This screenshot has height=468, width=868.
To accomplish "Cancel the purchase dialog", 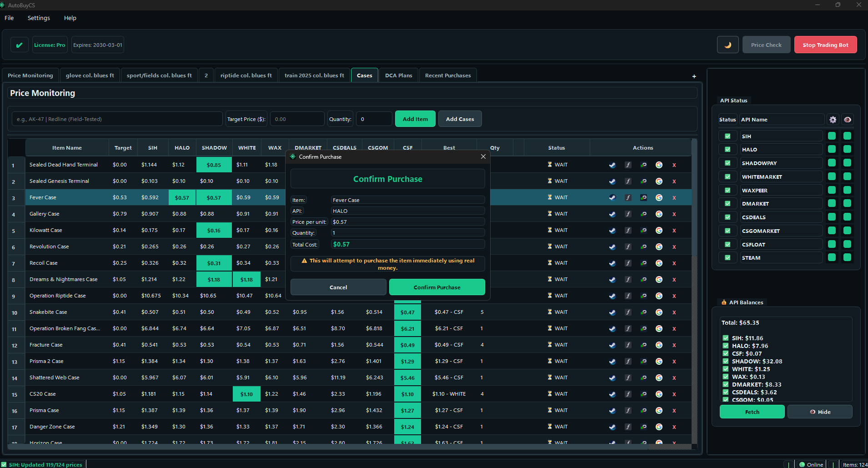I will pos(338,287).
